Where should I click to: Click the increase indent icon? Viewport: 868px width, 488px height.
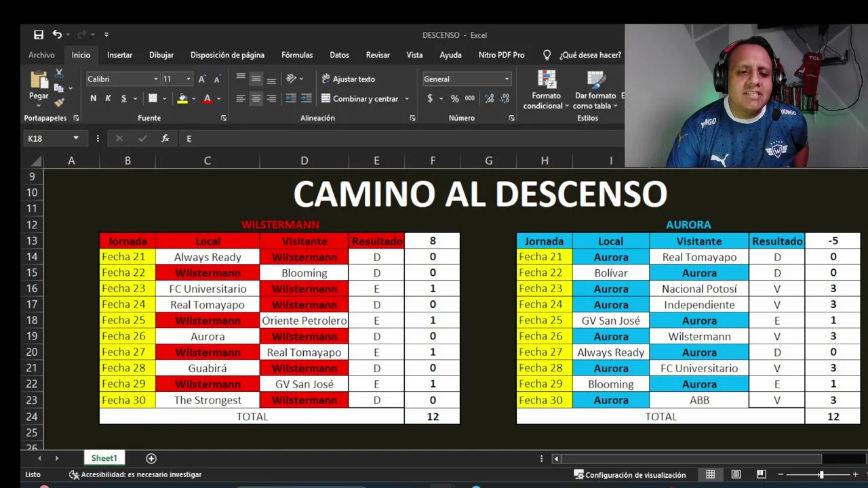click(x=307, y=98)
